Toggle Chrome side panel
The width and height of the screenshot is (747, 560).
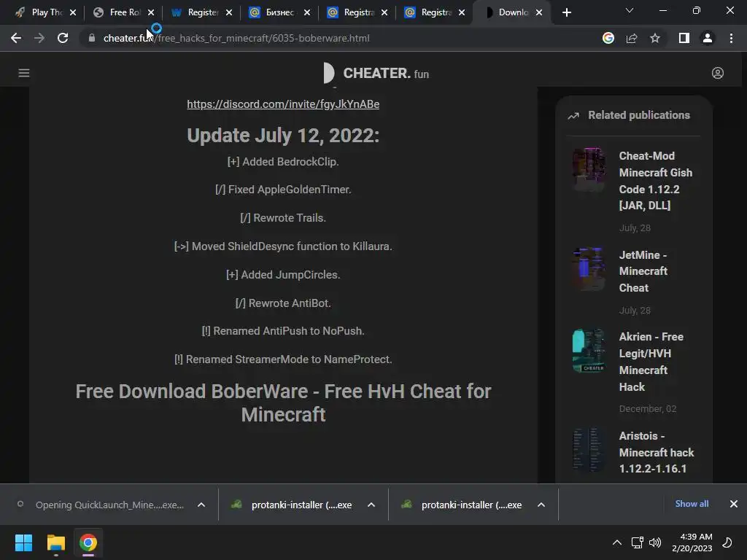(x=684, y=38)
